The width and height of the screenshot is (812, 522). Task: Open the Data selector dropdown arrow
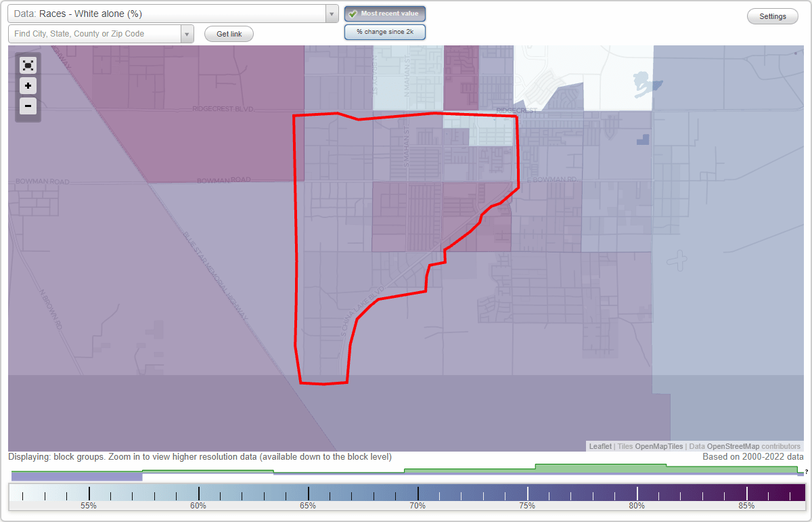(332, 14)
